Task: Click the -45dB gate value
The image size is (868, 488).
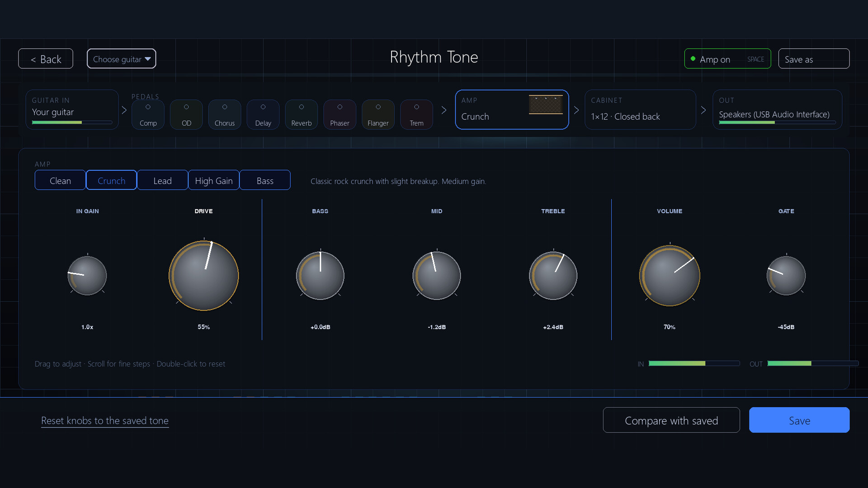Action: click(786, 327)
